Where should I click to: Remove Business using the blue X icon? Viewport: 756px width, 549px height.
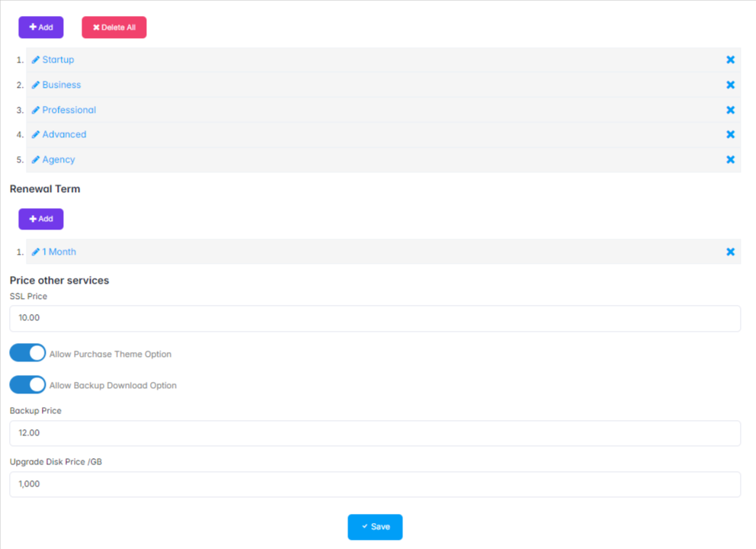[x=730, y=85]
